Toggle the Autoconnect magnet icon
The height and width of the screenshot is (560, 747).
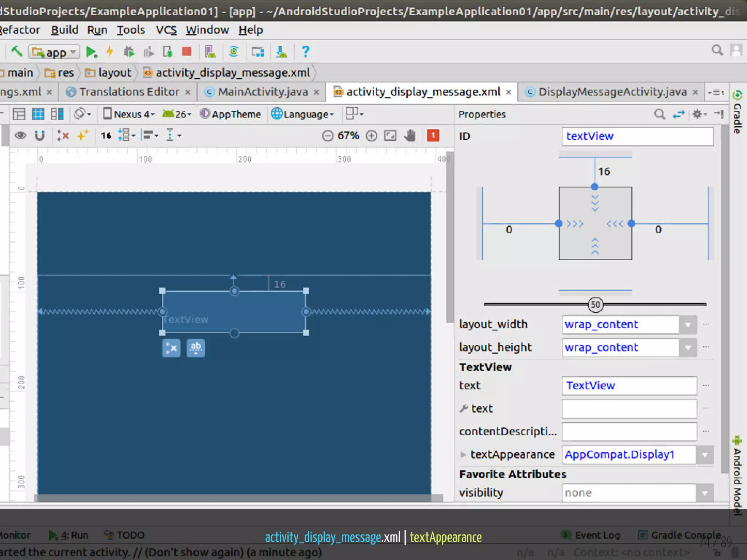pos(40,136)
